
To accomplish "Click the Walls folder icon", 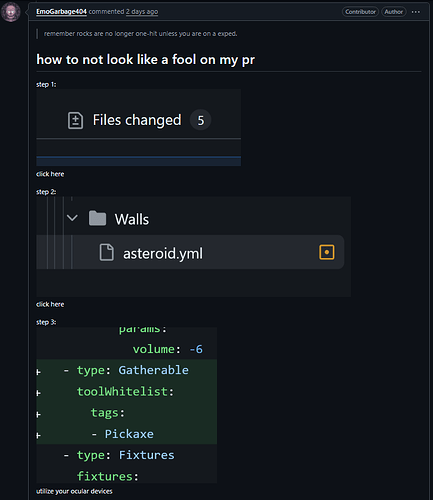I will tap(97, 218).
